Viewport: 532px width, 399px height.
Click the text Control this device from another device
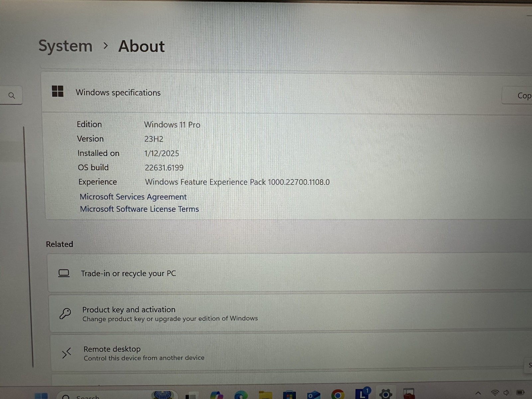(x=144, y=358)
